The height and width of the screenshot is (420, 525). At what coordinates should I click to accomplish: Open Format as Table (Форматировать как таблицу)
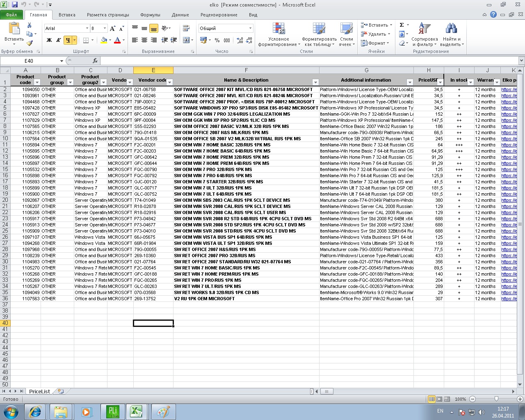pyautogui.click(x=319, y=34)
